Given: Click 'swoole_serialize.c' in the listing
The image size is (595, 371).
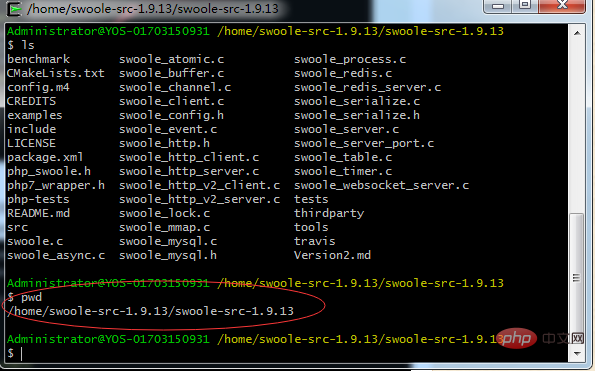Looking at the screenshot, I should [357, 101].
